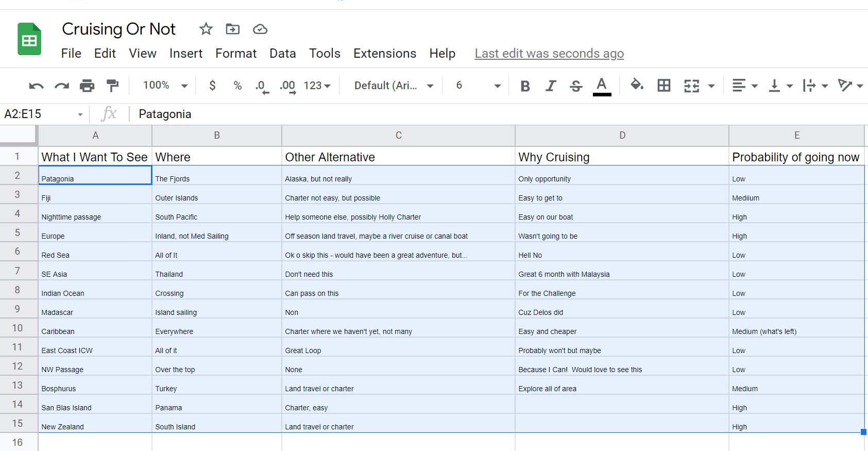Toggle bold formatting

pyautogui.click(x=525, y=86)
